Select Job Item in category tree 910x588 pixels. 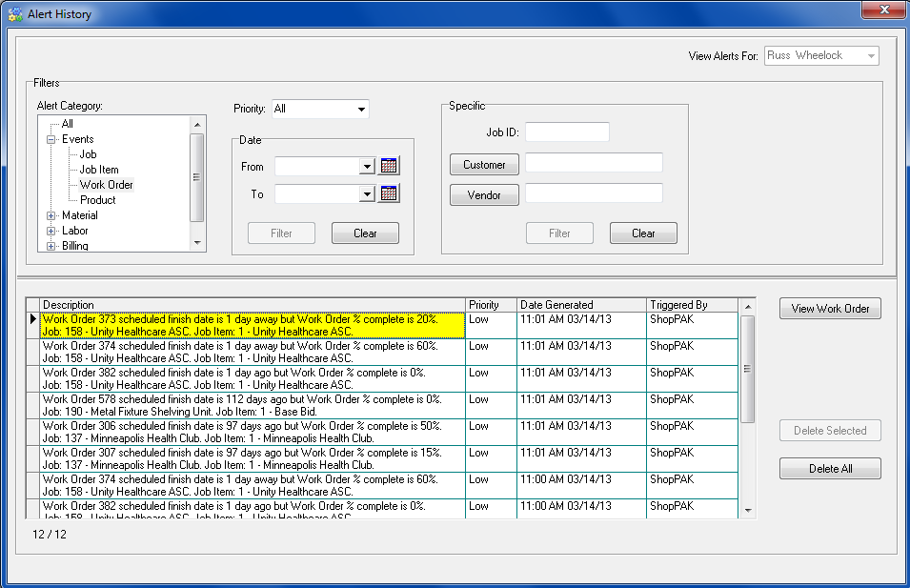(x=99, y=170)
